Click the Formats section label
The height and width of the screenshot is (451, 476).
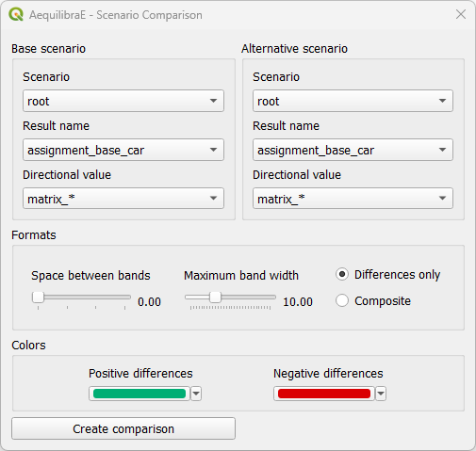click(34, 235)
